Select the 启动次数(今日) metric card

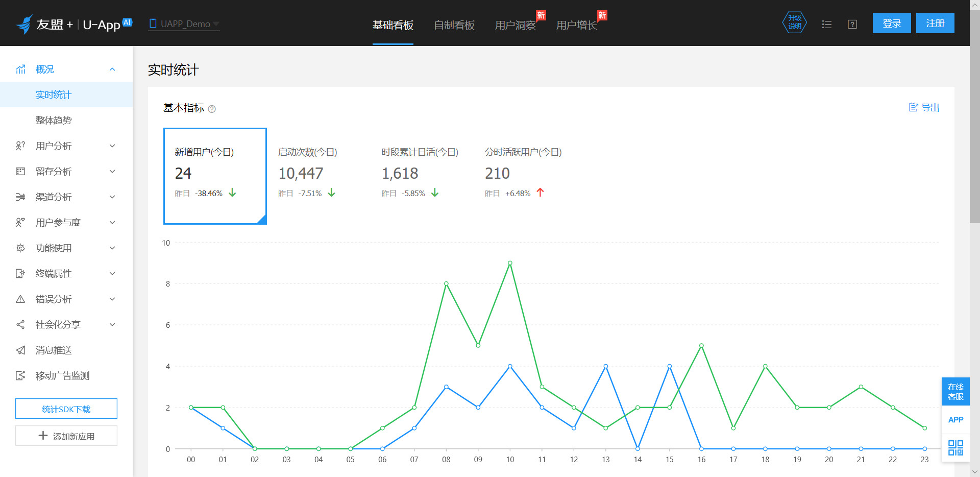coord(318,176)
